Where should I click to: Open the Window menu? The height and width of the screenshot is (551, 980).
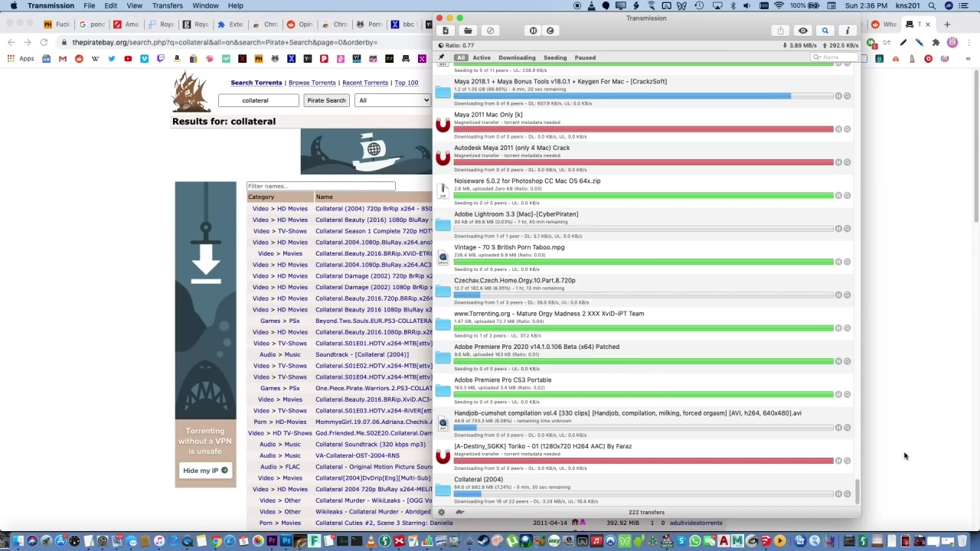click(x=205, y=5)
